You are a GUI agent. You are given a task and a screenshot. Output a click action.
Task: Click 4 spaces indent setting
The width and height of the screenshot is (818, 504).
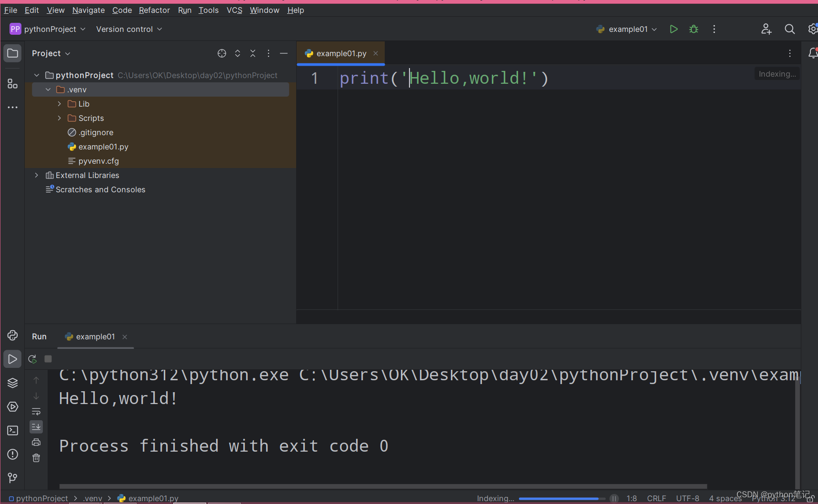(725, 498)
